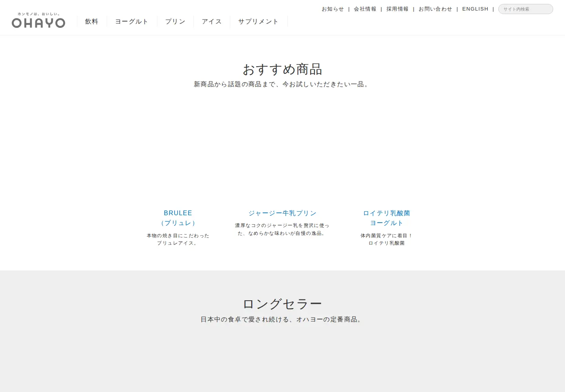Click subtitle 新商品から話題の商品まで
Viewport: 565px width, 392px height.
(282, 84)
